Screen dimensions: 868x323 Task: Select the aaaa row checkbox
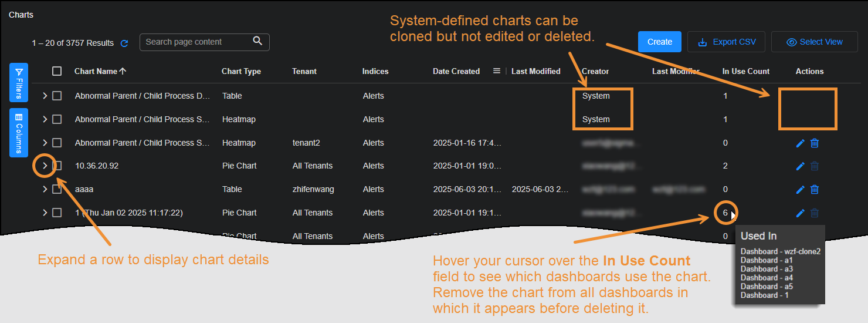coord(57,189)
